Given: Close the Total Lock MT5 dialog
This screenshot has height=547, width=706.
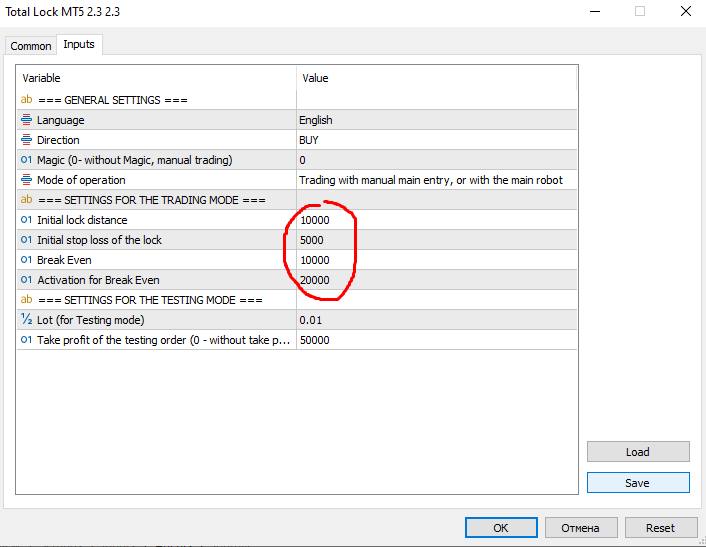Looking at the screenshot, I should coord(686,11).
